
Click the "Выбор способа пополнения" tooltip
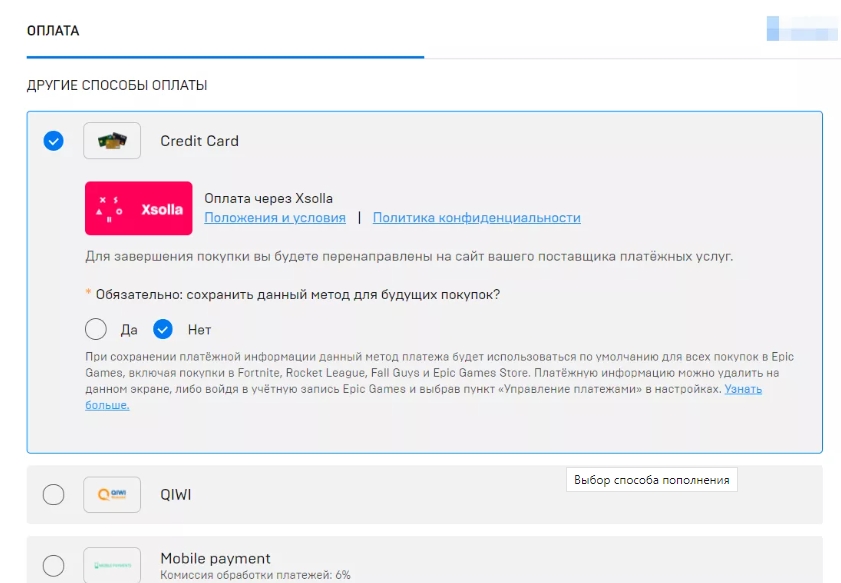[x=651, y=480]
